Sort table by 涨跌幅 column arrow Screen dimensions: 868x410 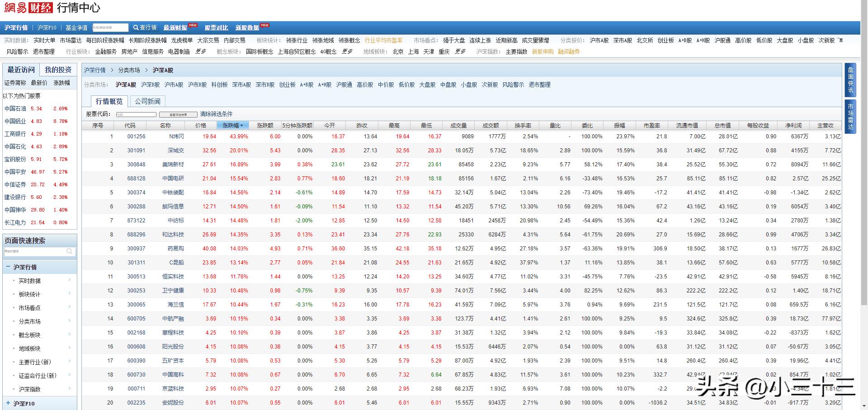[242, 125]
